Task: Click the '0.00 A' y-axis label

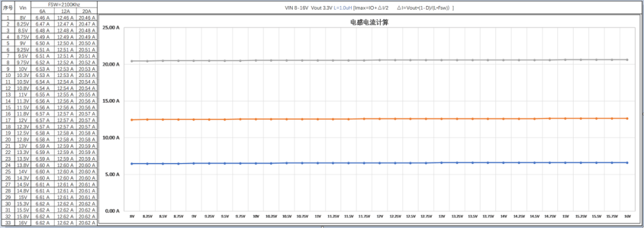Action: pyautogui.click(x=112, y=211)
